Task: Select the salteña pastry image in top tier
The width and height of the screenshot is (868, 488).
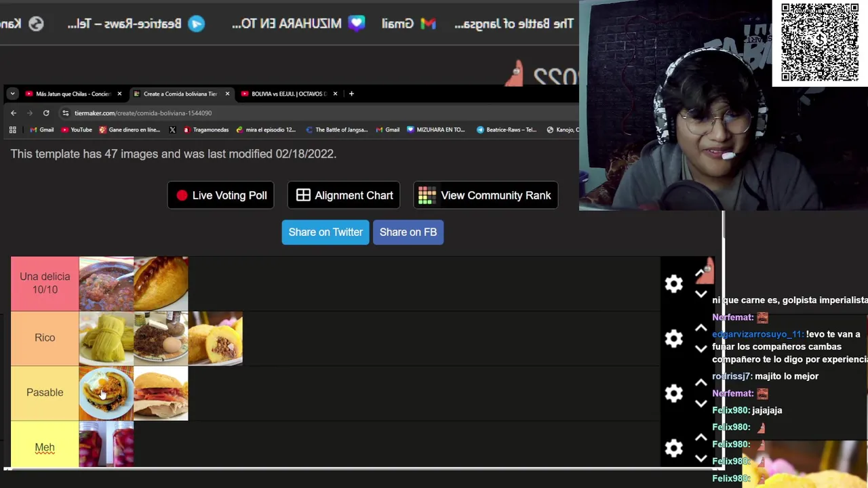Action: tap(161, 283)
